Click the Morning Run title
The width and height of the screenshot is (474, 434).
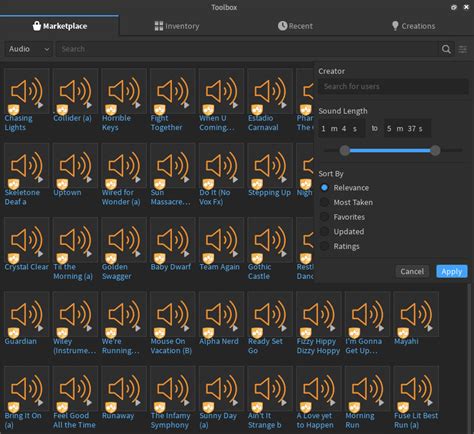tap(360, 420)
